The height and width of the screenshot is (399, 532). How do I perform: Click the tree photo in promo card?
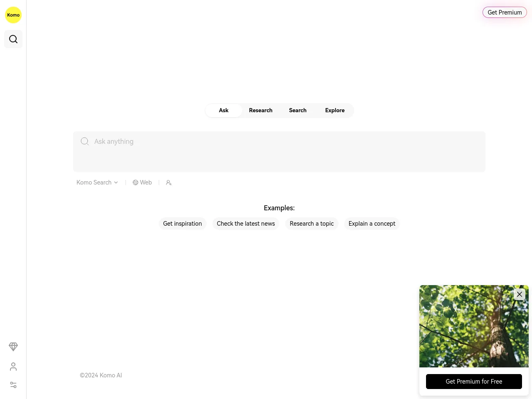click(x=474, y=326)
